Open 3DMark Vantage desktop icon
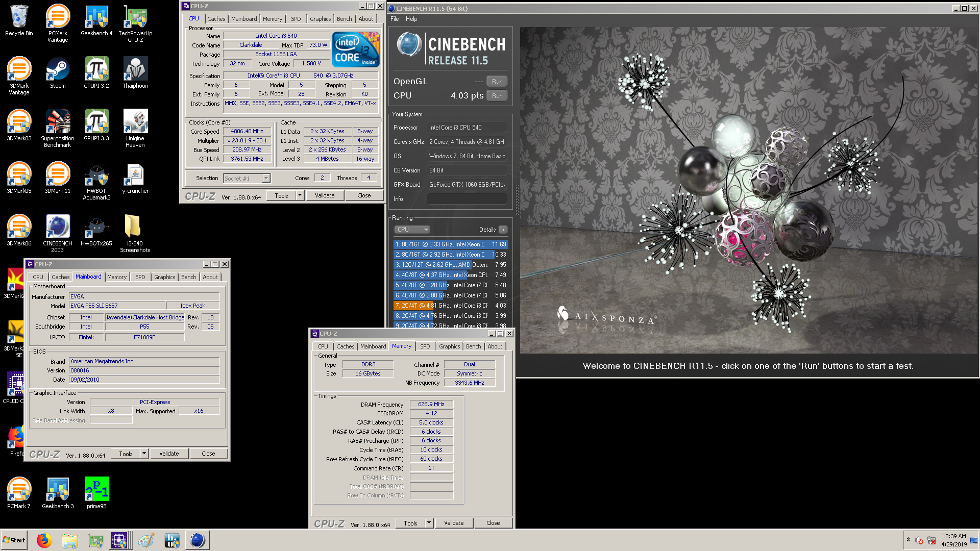Image resolution: width=980 pixels, height=551 pixels. pos(19,76)
